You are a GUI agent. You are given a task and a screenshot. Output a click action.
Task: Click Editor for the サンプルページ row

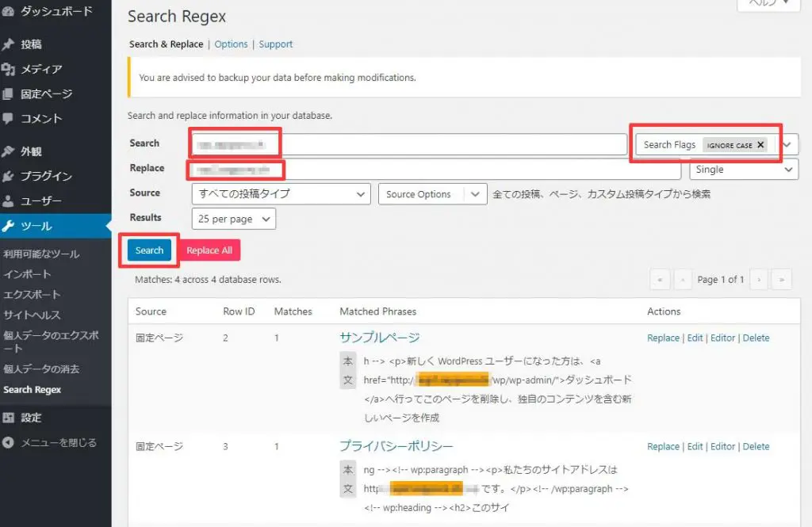[723, 338]
